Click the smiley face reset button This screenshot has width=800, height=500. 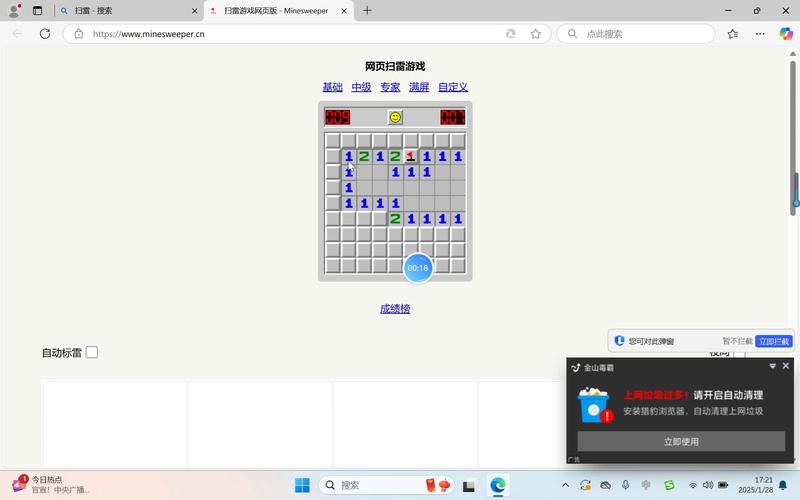click(x=395, y=117)
